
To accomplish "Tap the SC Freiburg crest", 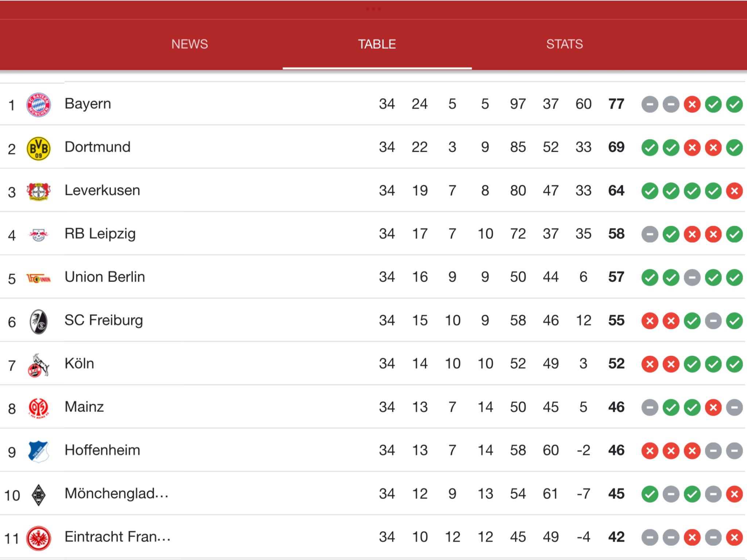I will point(38,322).
